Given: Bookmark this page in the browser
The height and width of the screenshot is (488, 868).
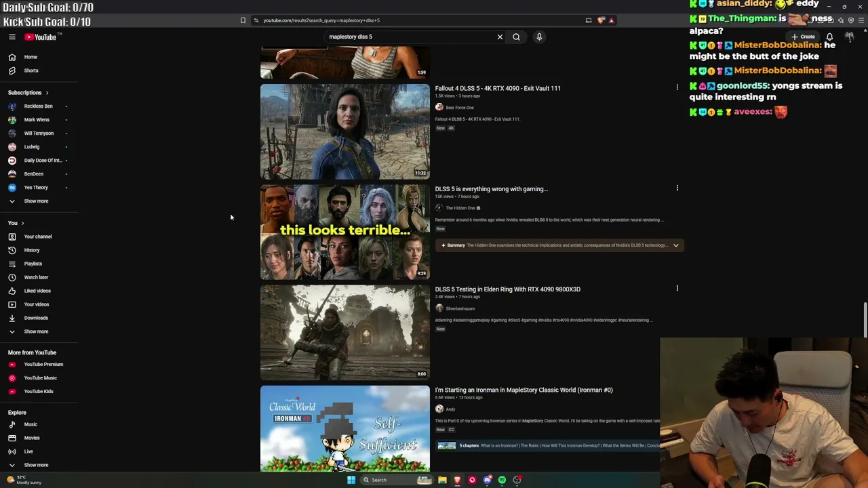Looking at the screenshot, I should click(243, 20).
